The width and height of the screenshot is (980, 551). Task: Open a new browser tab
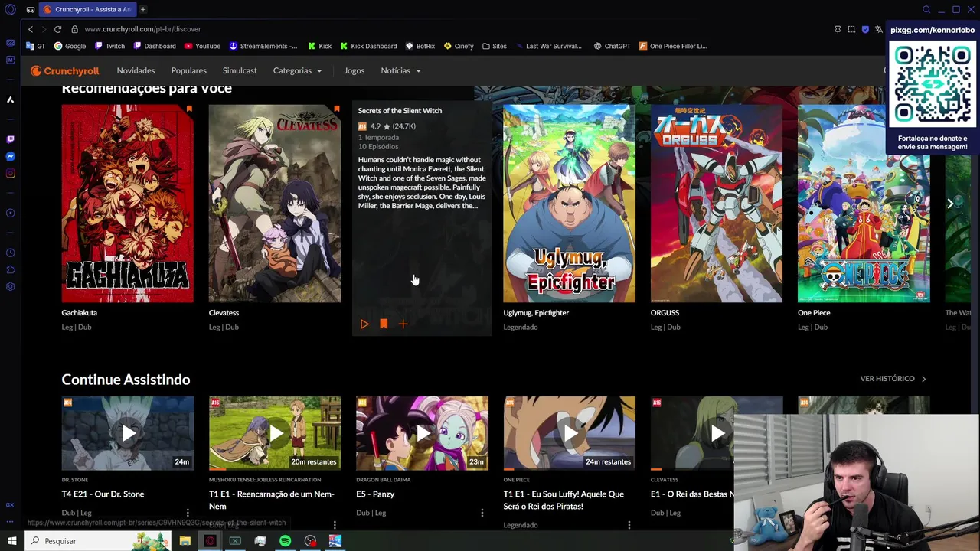pos(142,9)
